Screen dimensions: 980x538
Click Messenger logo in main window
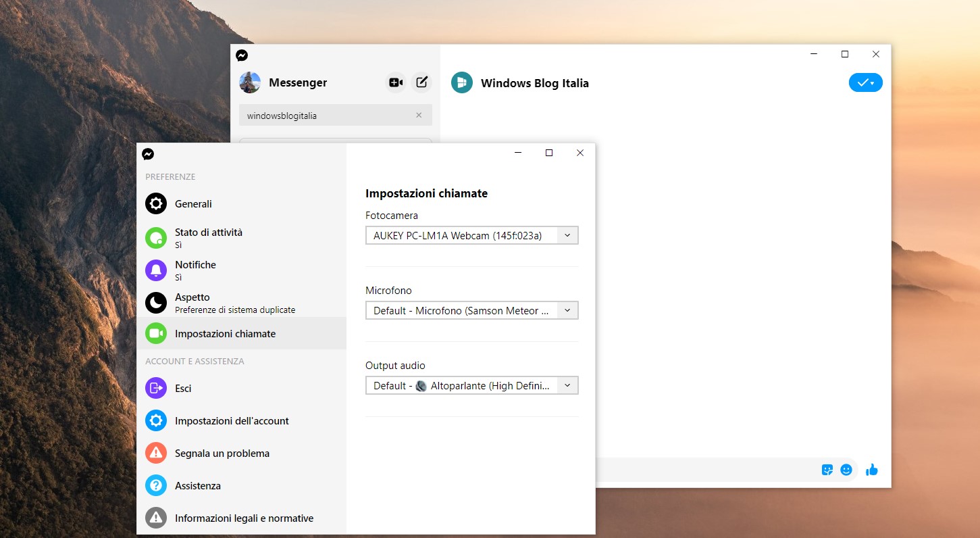(242, 55)
